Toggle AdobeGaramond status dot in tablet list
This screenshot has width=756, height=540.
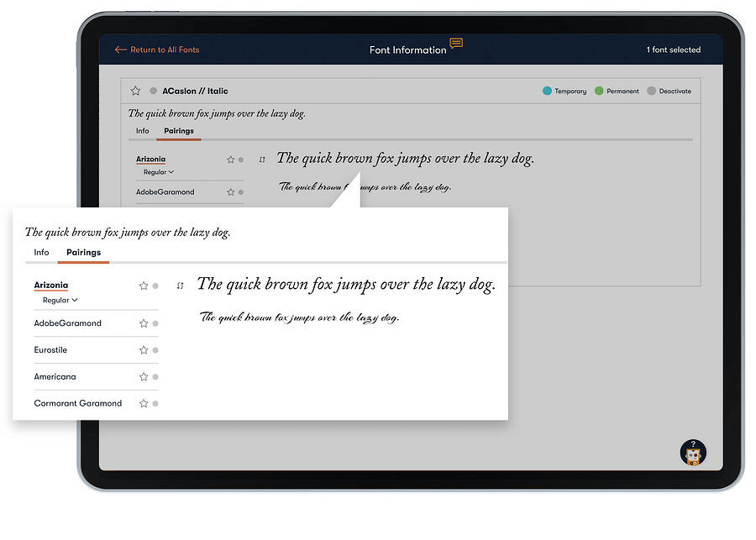[241, 191]
